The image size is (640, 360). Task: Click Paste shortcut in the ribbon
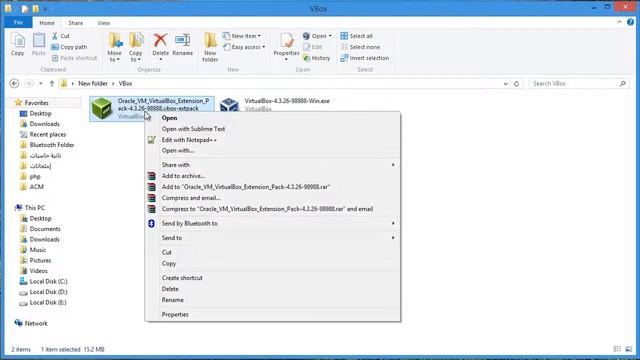pyautogui.click(x=74, y=58)
